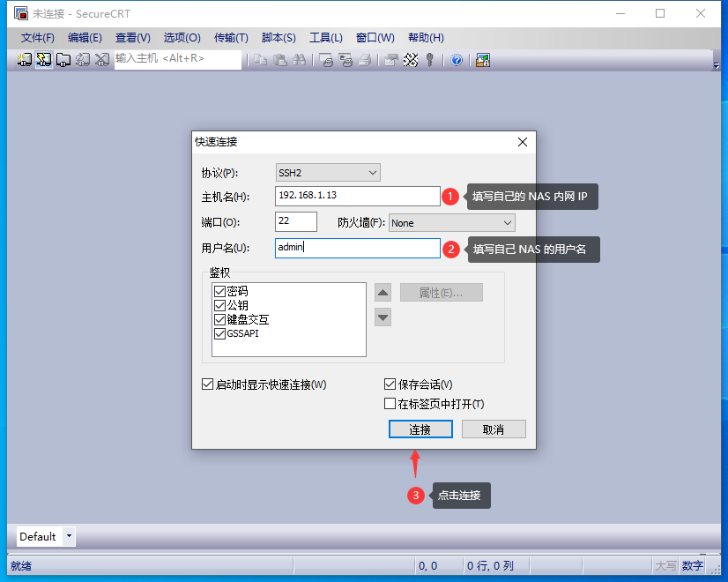Click the Find binoculars icon
This screenshot has width=728, height=582.
coord(299,60)
